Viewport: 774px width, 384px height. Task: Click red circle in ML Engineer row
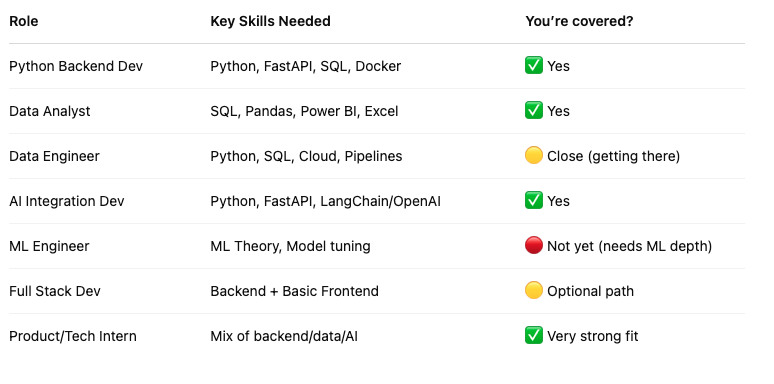tap(534, 245)
